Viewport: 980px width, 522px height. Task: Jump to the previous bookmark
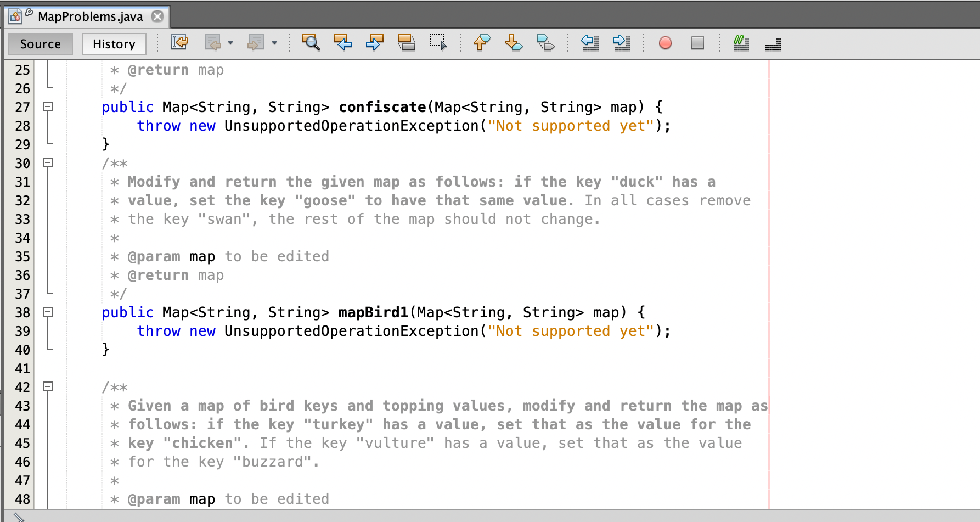click(x=482, y=43)
